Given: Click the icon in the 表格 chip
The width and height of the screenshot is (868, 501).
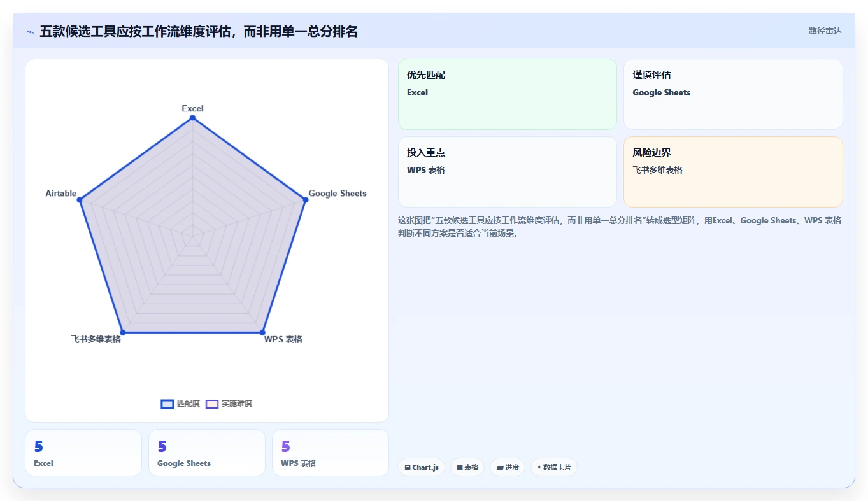Looking at the screenshot, I should [460, 467].
